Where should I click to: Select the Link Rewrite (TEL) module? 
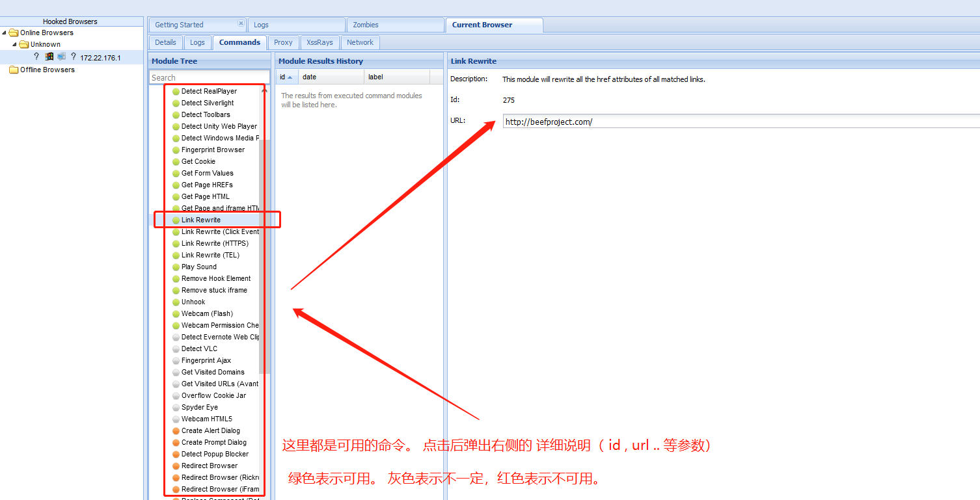click(210, 256)
